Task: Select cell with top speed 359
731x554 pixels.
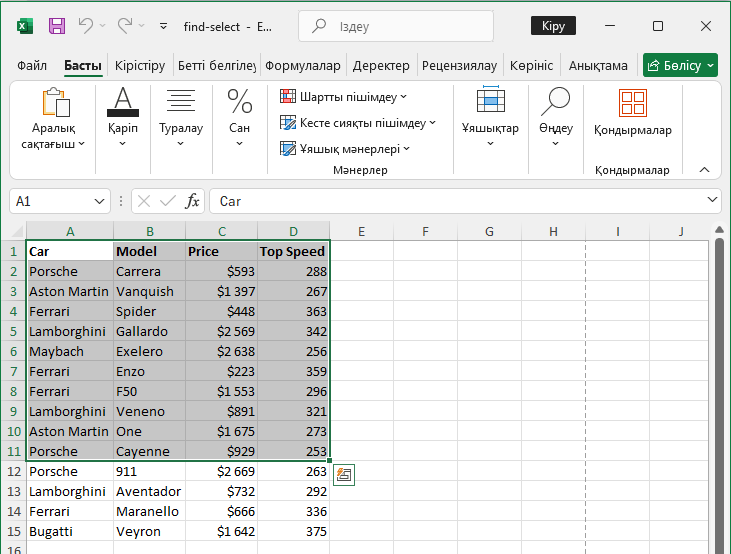Action: (293, 372)
